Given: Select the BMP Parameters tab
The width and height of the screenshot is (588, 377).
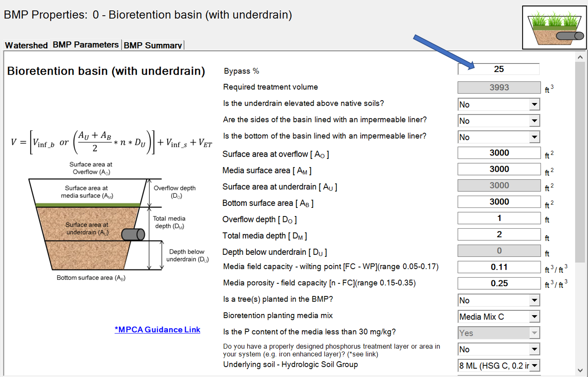Looking at the screenshot, I should coord(85,45).
